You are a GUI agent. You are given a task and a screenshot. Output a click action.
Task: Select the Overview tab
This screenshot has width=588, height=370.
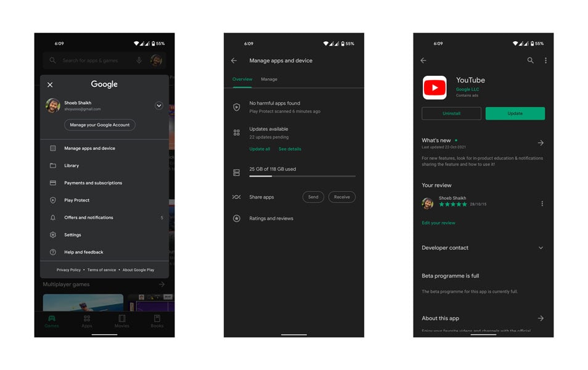[x=242, y=79]
